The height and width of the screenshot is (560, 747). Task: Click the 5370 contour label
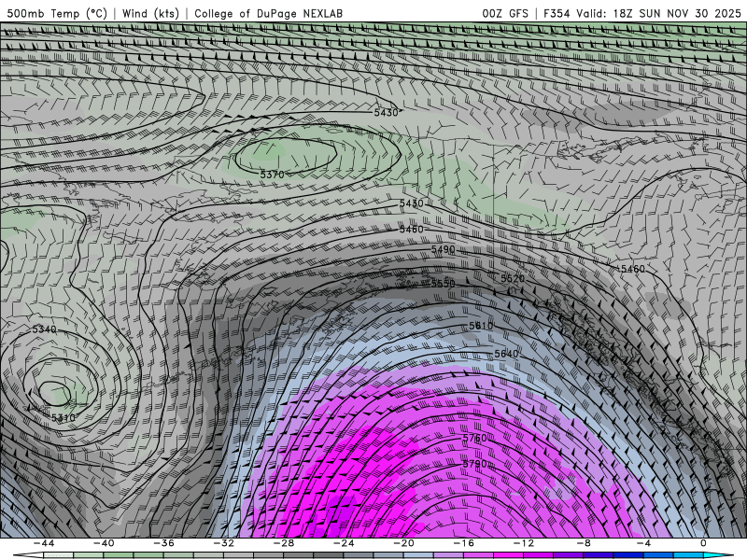point(272,175)
